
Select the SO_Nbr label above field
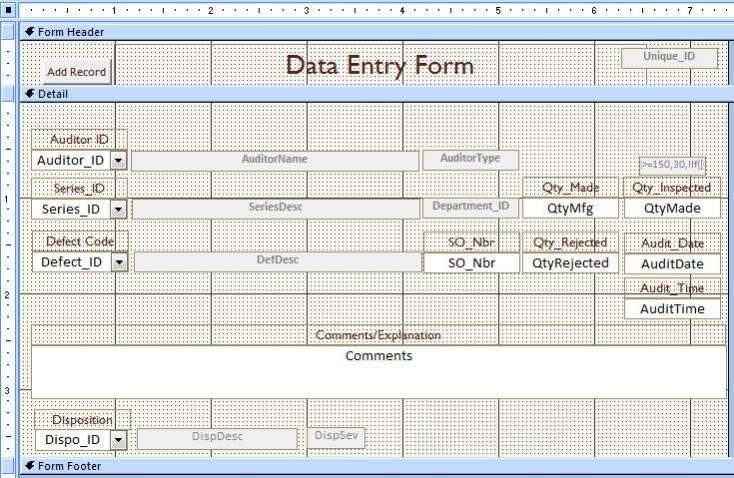click(471, 243)
